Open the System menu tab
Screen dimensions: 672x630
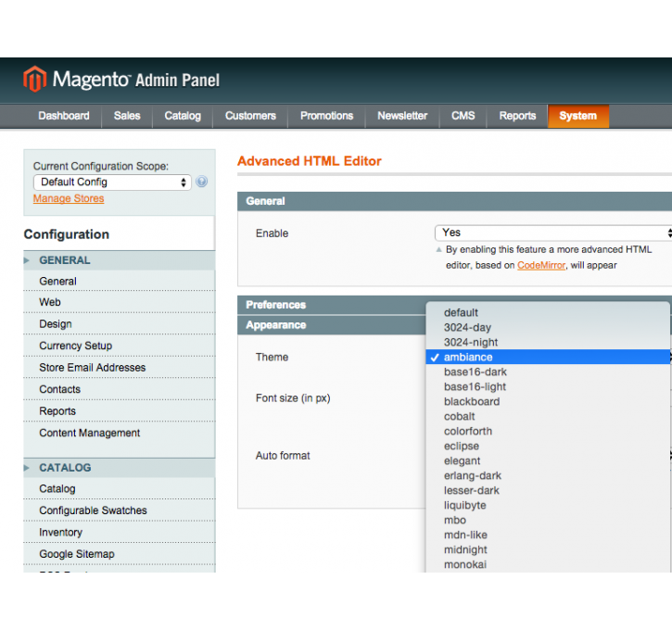pos(577,116)
